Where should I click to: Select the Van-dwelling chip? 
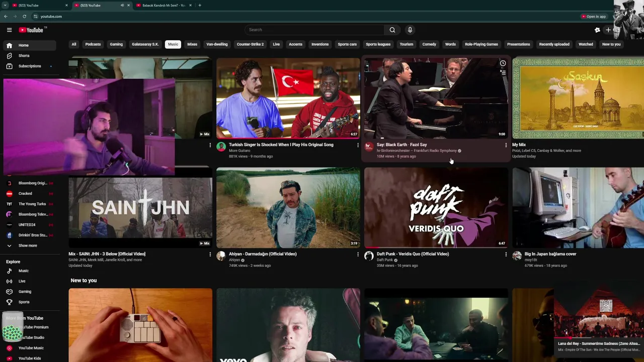pyautogui.click(x=217, y=44)
